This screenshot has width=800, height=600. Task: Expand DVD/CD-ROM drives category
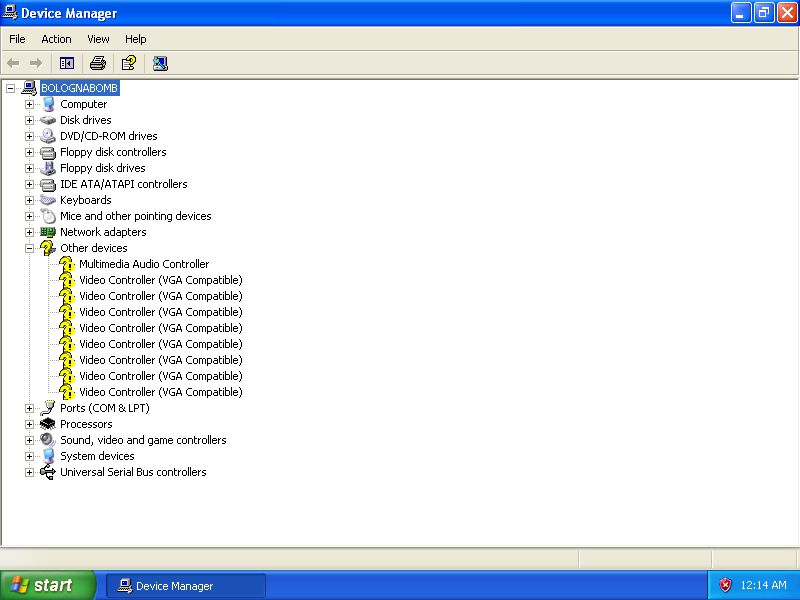tap(29, 136)
